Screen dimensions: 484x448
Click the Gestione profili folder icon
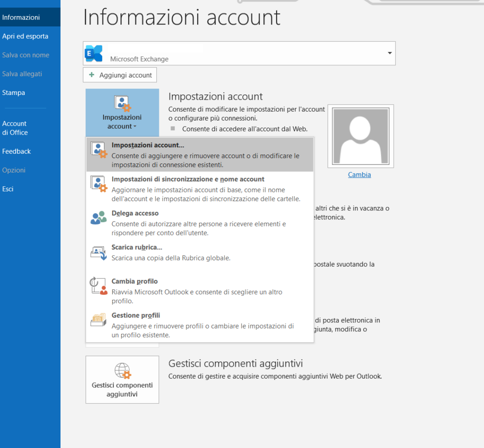point(98,320)
